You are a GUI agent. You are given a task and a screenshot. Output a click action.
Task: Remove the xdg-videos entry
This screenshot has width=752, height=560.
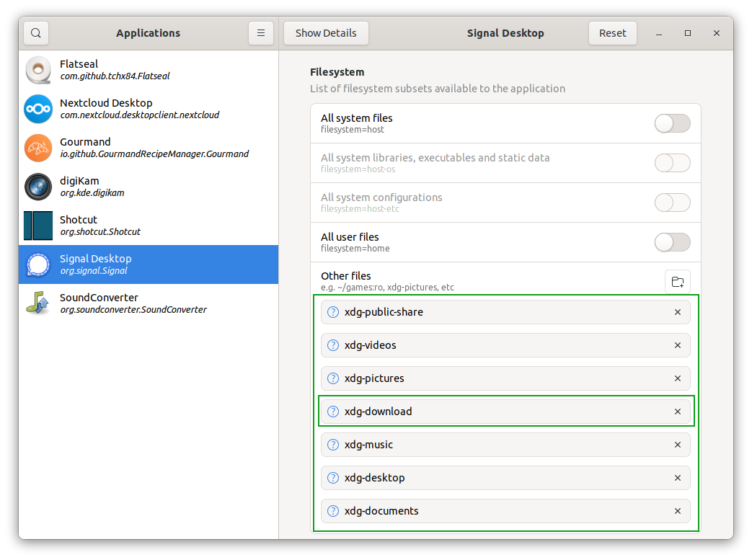point(678,345)
